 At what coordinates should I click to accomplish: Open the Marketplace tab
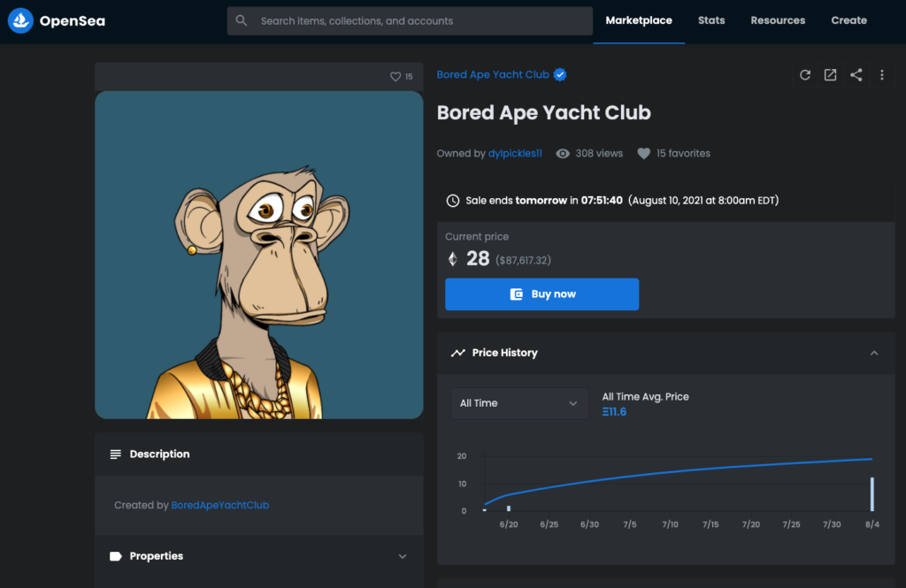click(639, 21)
